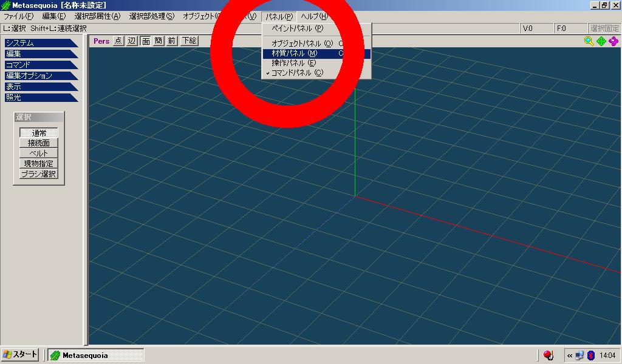Click the 選択固定 button
The image size is (622, 364).
[x=604, y=28]
